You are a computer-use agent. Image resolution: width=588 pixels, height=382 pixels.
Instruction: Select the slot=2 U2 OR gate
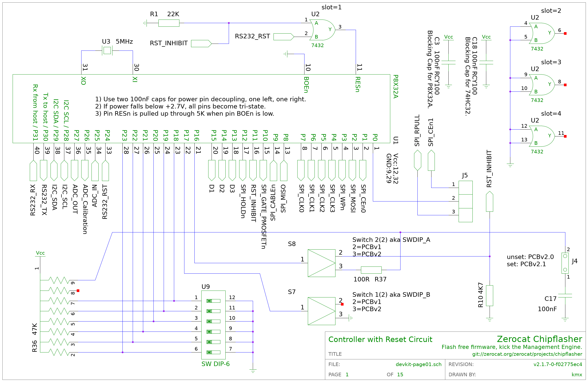click(542, 33)
